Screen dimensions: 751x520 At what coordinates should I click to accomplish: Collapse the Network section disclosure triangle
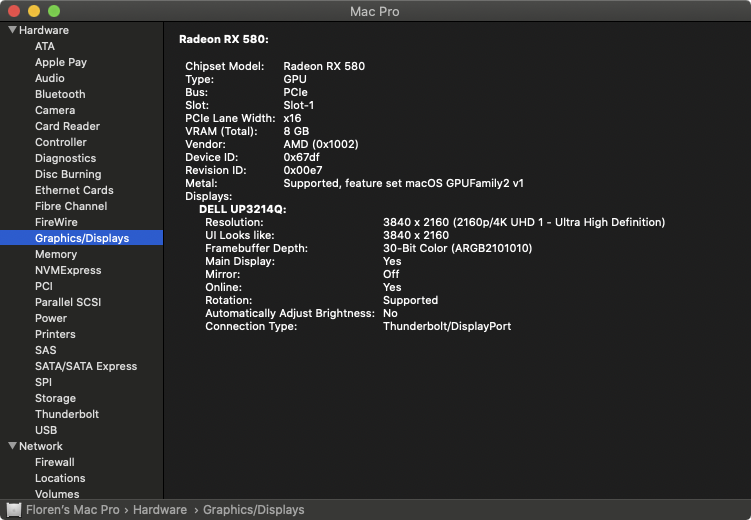coord(12,446)
